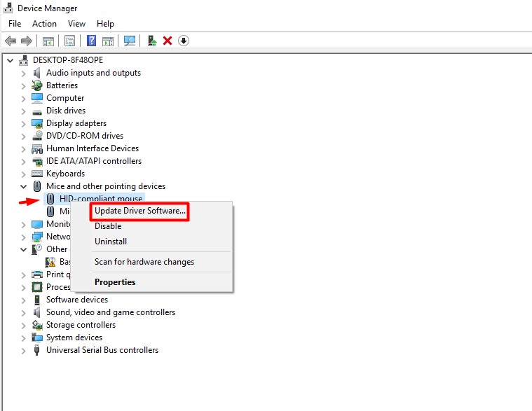Collapse the DESKTOP-8F48OPE root node
This screenshot has height=411, width=532.
(11, 61)
